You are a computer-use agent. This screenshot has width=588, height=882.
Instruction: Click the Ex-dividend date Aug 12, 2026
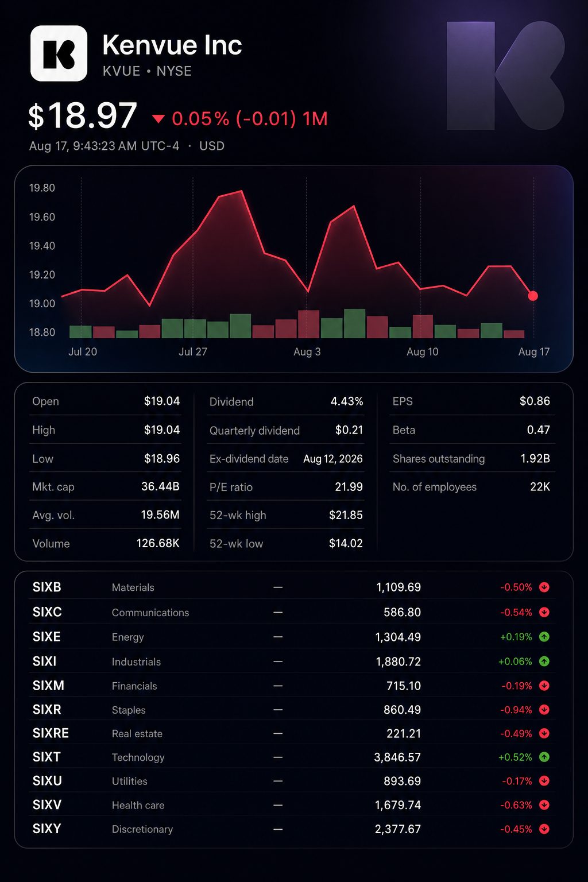[333, 459]
